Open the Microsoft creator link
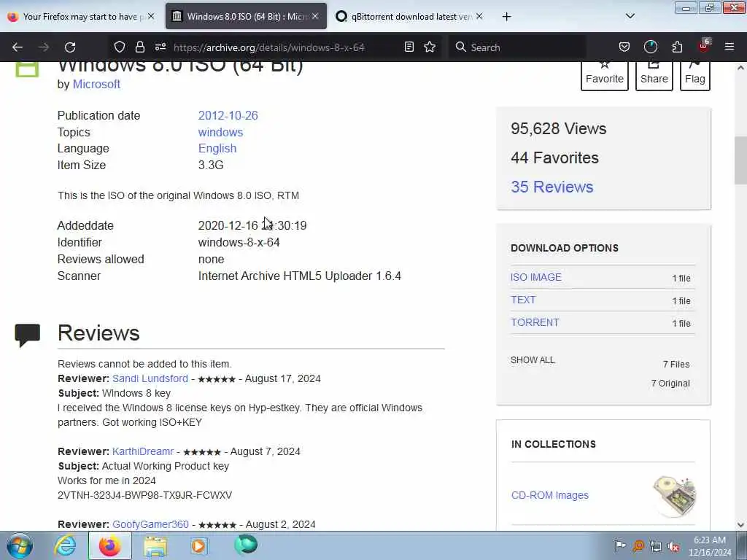This screenshot has height=560, width=747. pos(96,85)
